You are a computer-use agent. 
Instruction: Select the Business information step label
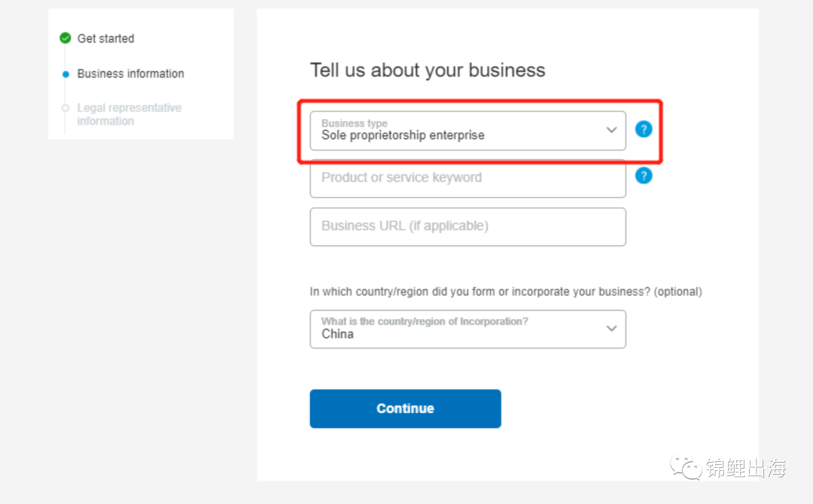pyautogui.click(x=130, y=74)
